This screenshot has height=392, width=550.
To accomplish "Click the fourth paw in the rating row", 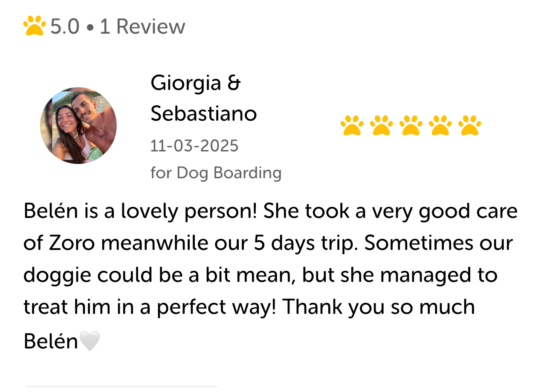I will pyautogui.click(x=440, y=125).
